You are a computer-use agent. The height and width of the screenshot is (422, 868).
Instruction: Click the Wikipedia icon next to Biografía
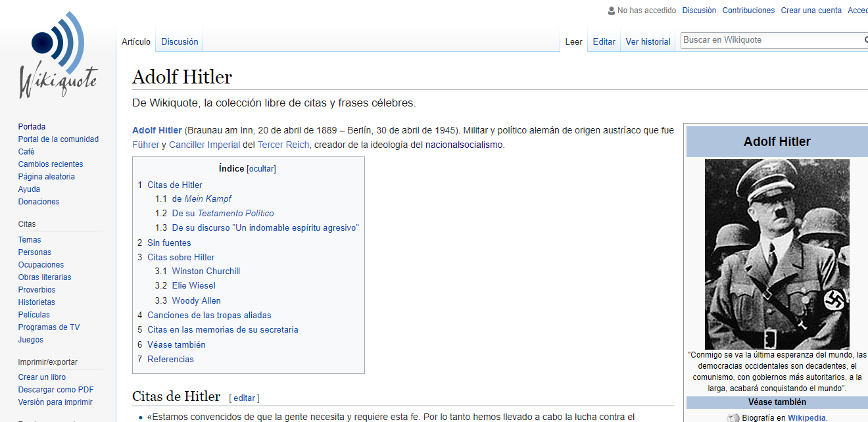click(733, 417)
